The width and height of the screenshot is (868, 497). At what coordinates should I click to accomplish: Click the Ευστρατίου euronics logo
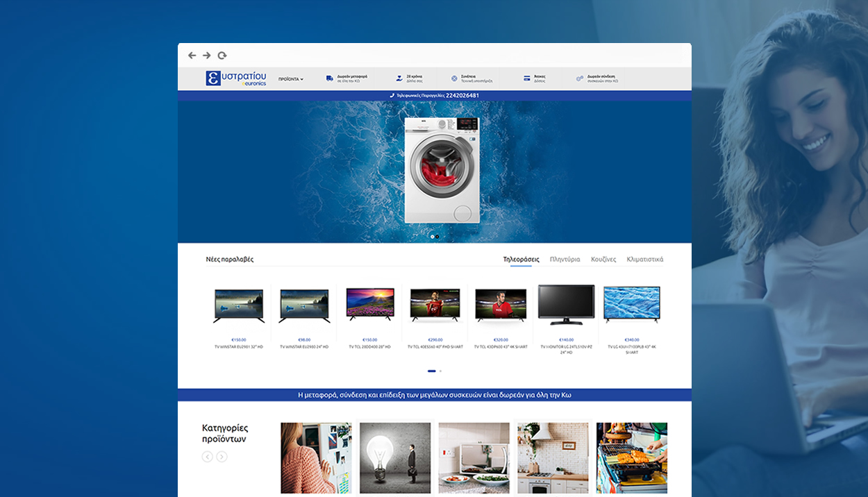(x=236, y=78)
